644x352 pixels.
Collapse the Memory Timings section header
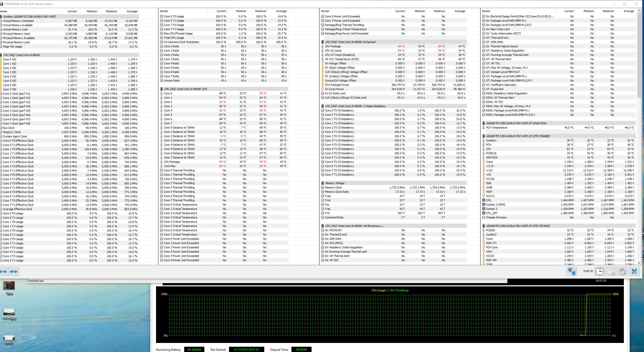334,183
